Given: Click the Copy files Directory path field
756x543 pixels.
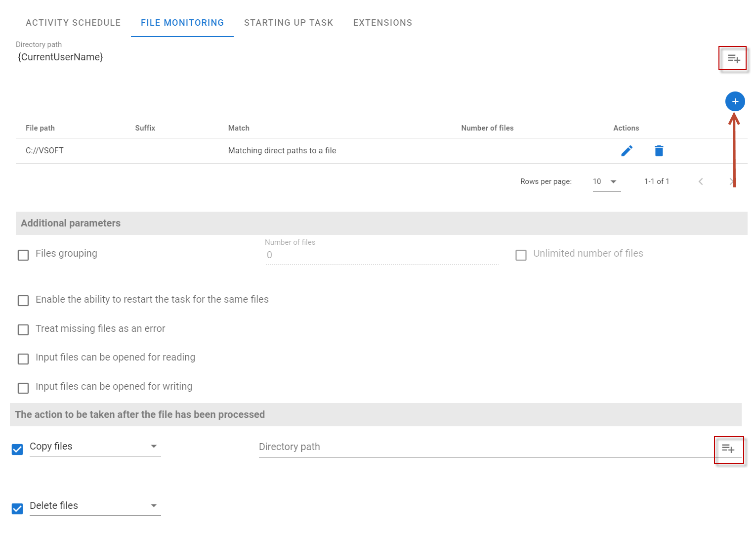Looking at the screenshot, I should [x=486, y=447].
